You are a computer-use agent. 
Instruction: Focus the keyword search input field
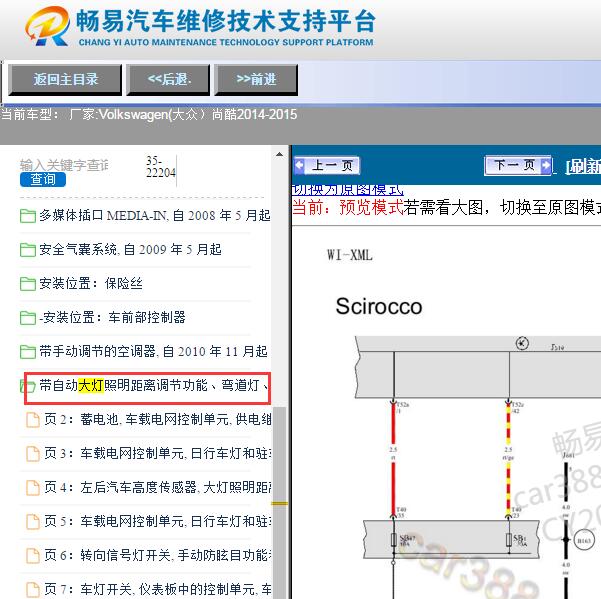[x=64, y=165]
